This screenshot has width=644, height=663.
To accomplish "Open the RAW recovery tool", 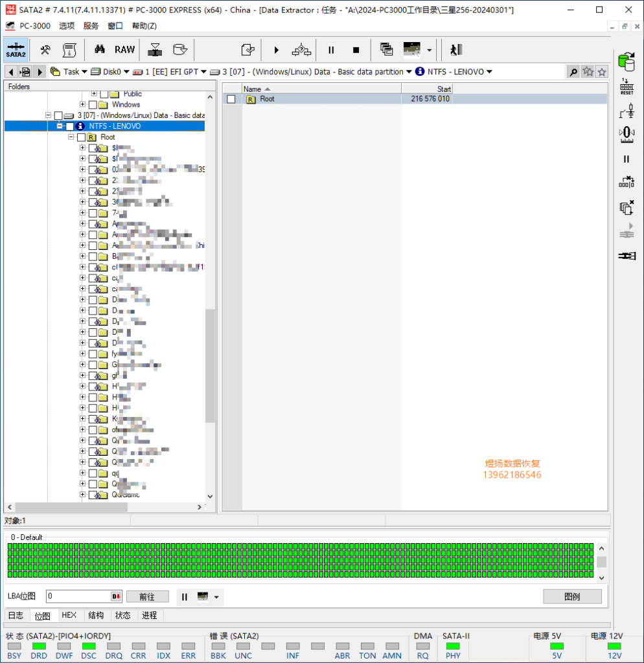I will click(x=124, y=50).
